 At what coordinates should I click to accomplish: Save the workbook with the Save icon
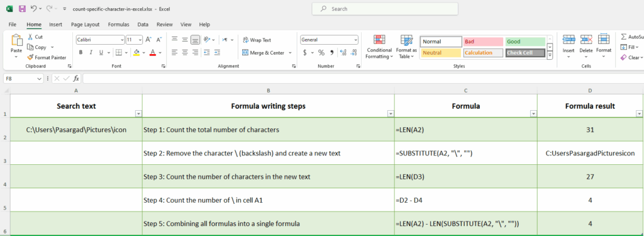point(22,8)
